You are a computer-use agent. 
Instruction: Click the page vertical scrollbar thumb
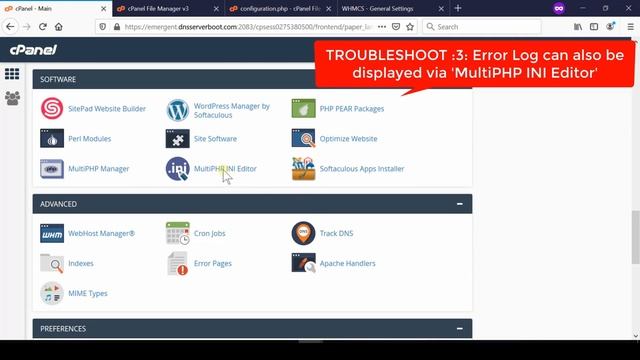click(636, 238)
